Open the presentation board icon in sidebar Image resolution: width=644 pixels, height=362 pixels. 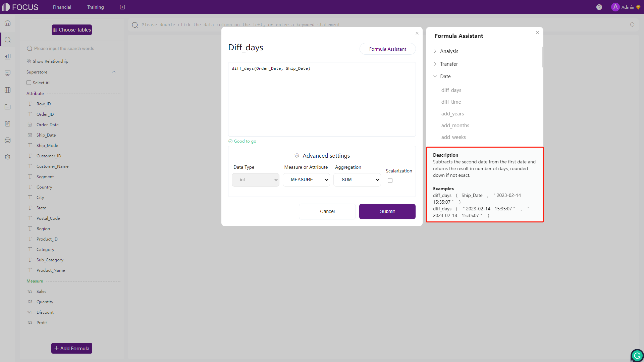[7, 73]
